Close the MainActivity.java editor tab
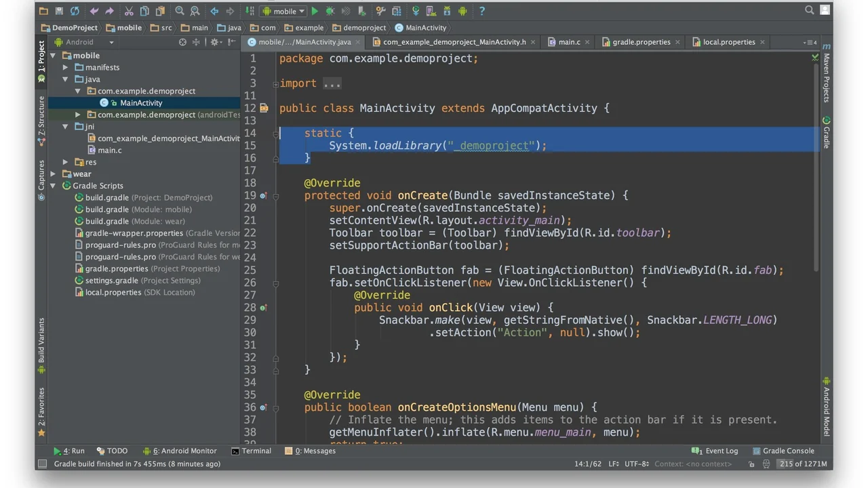This screenshot has height=488, width=868. click(358, 42)
